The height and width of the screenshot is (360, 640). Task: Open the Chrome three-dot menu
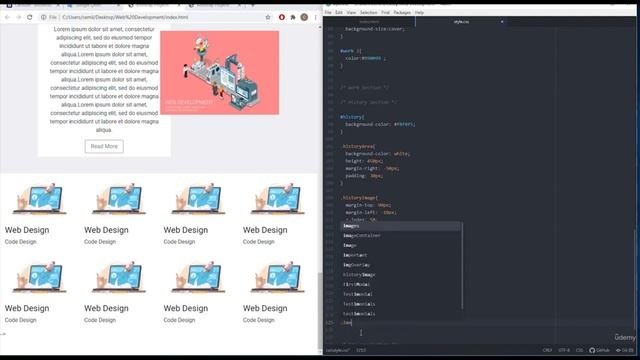(316, 17)
